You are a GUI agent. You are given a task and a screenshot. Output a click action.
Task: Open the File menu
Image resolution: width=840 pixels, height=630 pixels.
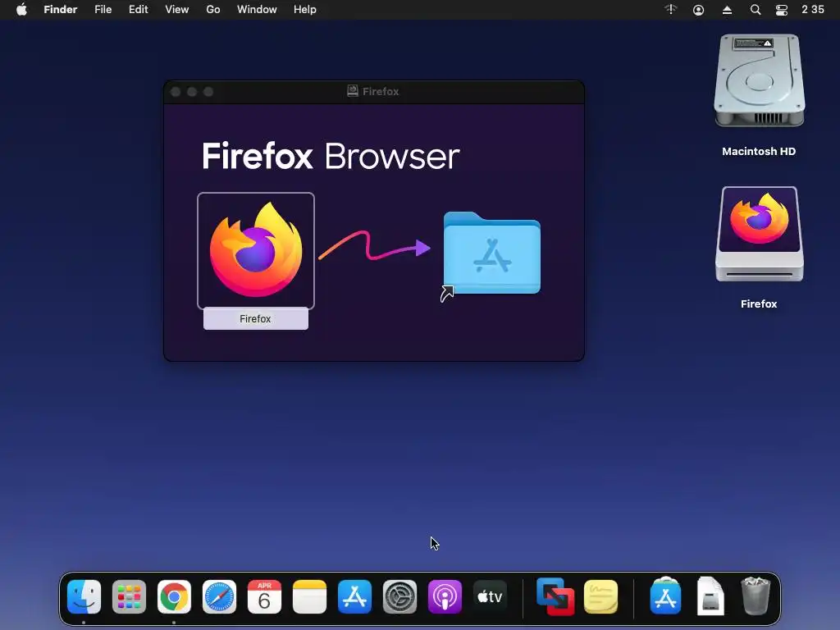point(103,10)
